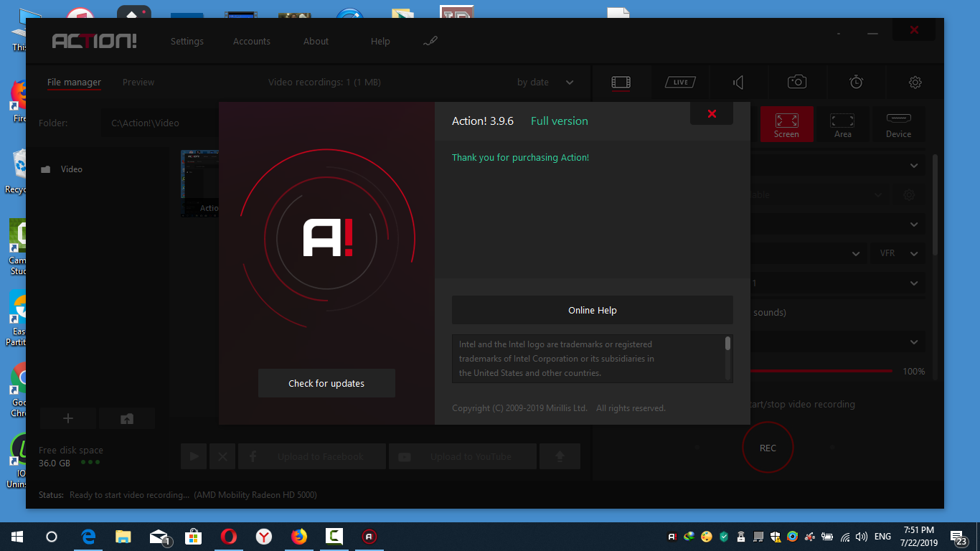Screen dimensions: 980x551
Task: Click the 36.0 GB free disk space value
Action: [55, 463]
